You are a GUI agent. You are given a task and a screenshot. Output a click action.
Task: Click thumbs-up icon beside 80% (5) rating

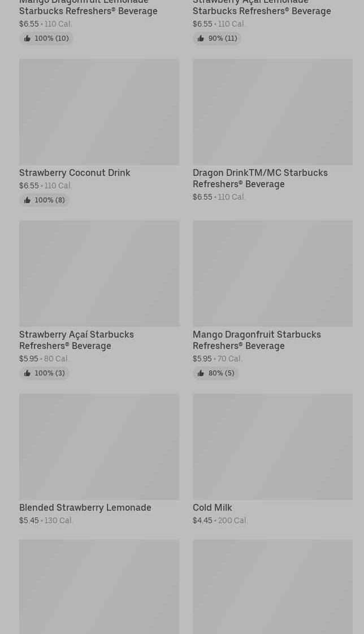pyautogui.click(x=201, y=373)
